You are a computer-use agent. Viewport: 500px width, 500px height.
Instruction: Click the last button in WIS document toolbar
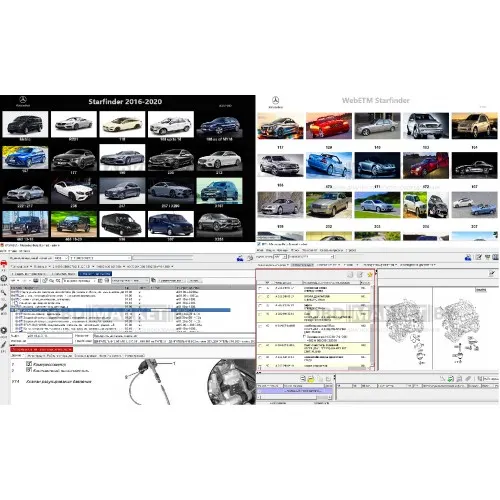point(194,281)
